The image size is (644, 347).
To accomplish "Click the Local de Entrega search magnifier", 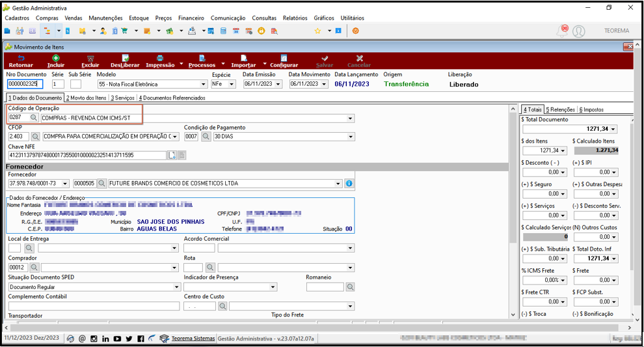I will [29, 248].
